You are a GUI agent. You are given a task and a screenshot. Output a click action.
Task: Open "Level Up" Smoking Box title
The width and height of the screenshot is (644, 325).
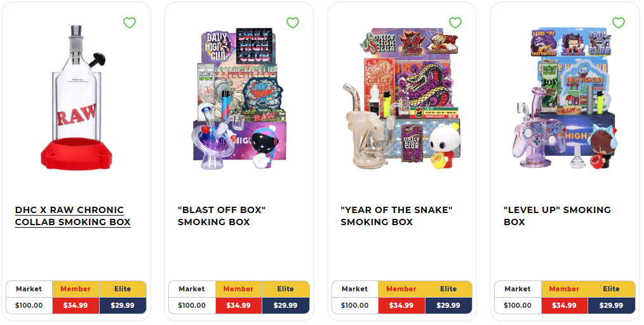(557, 216)
